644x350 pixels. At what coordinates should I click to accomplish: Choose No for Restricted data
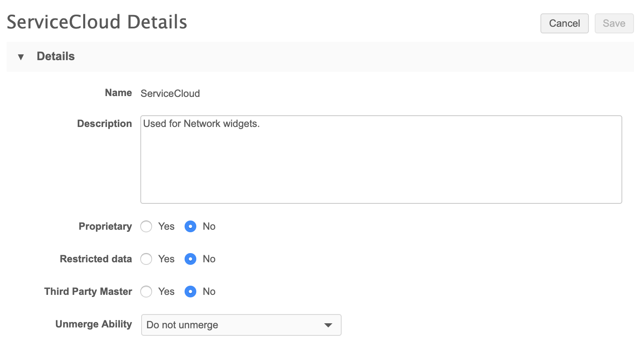[x=190, y=259]
